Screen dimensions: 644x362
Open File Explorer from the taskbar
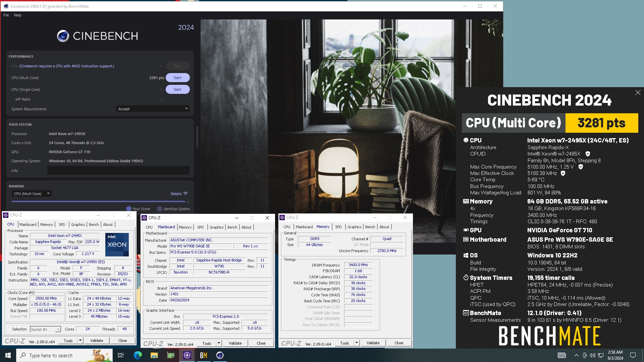[x=154, y=355]
